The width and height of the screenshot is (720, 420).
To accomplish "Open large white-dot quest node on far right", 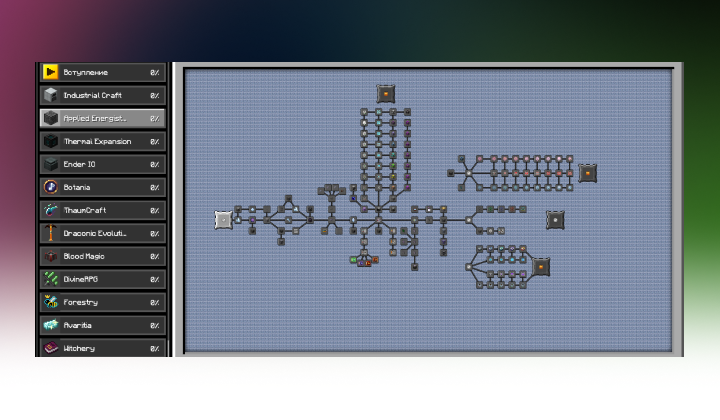I will pyautogui.click(x=555, y=219).
